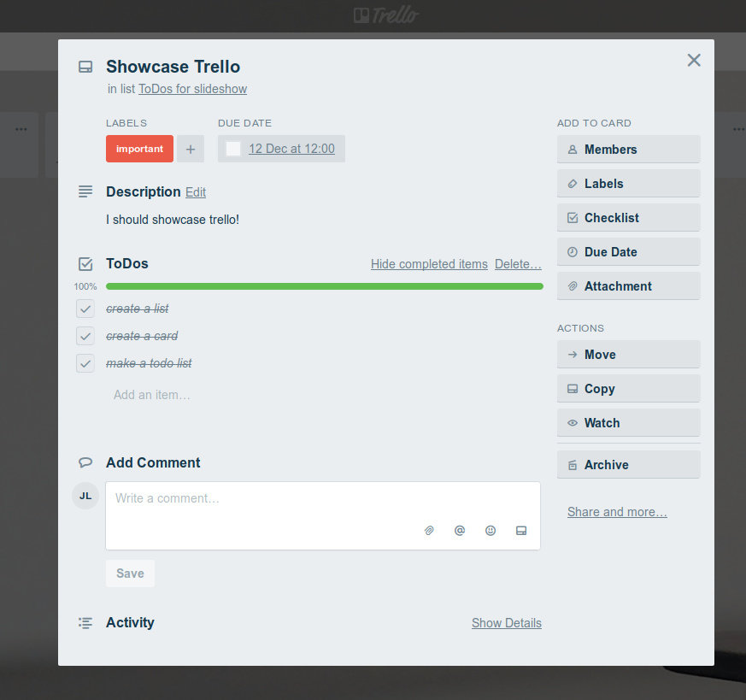The height and width of the screenshot is (700, 746).
Task: Click 'Add an item…' field
Action: click(152, 395)
